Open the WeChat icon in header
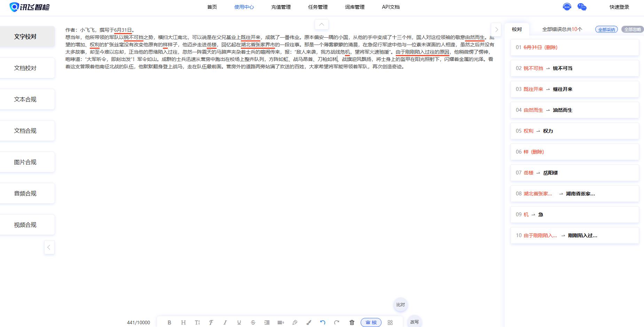This screenshot has width=644, height=327. (582, 7)
